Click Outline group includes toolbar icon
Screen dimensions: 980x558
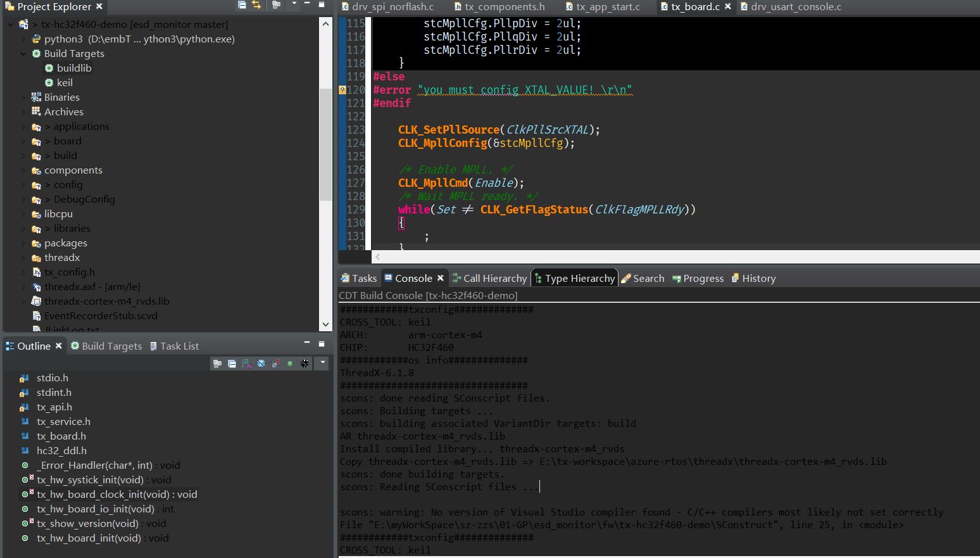[x=217, y=364]
